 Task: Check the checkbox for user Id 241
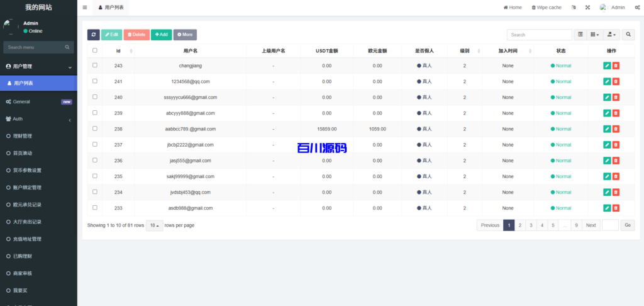pos(95,81)
